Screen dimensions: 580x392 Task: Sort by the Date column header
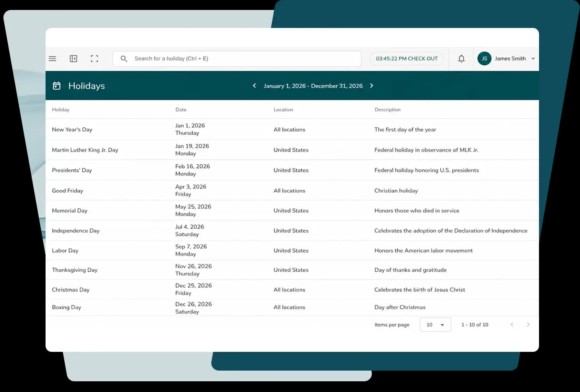[x=181, y=110]
